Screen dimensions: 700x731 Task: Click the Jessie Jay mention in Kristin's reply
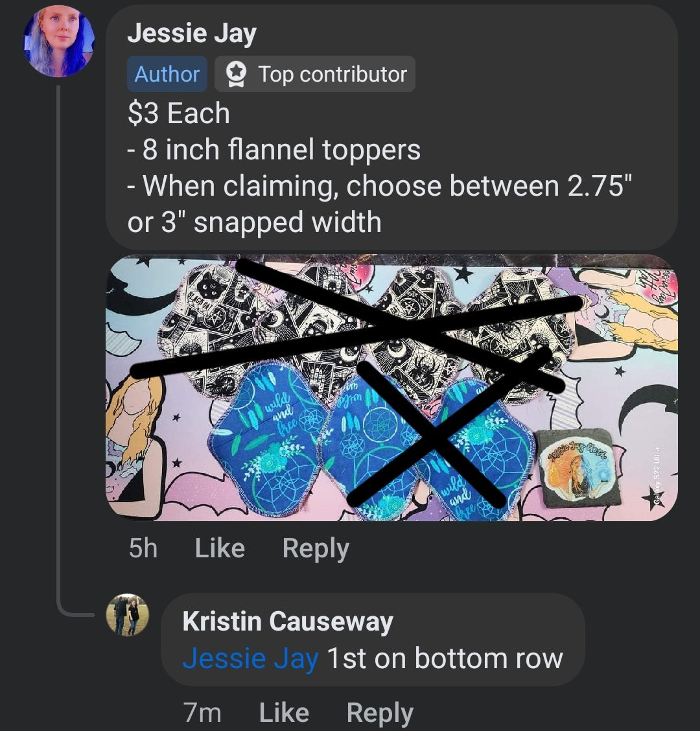[x=250, y=658]
